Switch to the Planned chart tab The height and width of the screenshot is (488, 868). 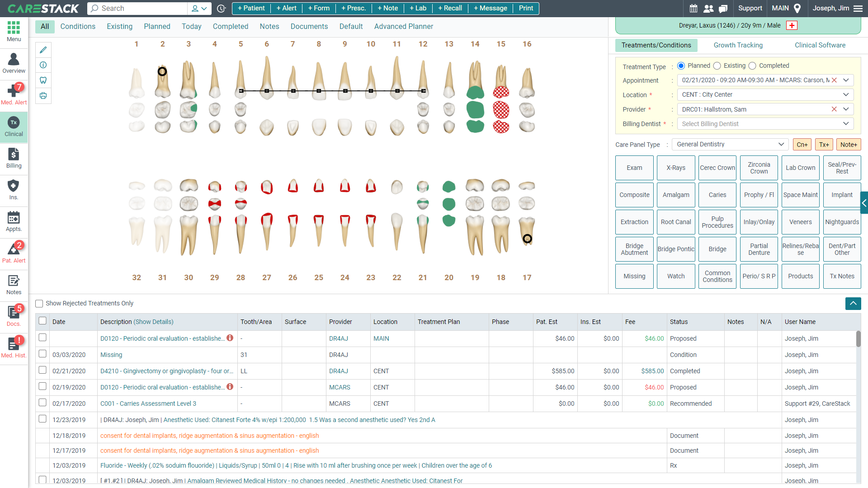(157, 26)
